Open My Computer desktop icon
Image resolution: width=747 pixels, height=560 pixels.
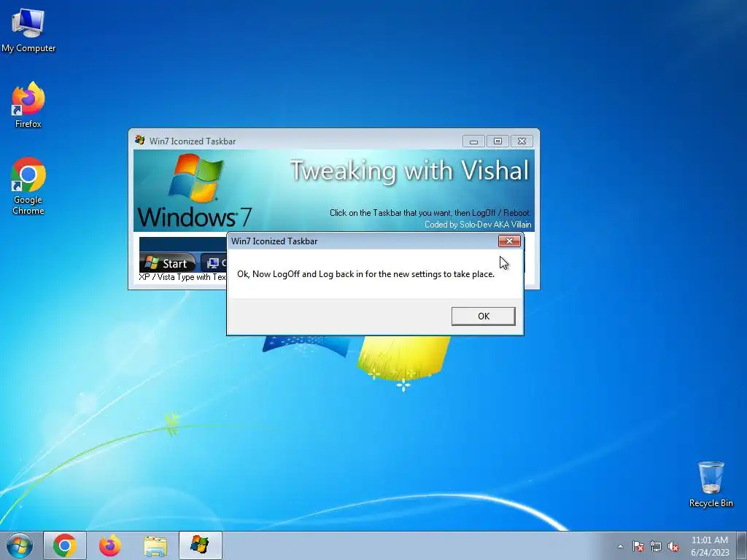click(28, 30)
